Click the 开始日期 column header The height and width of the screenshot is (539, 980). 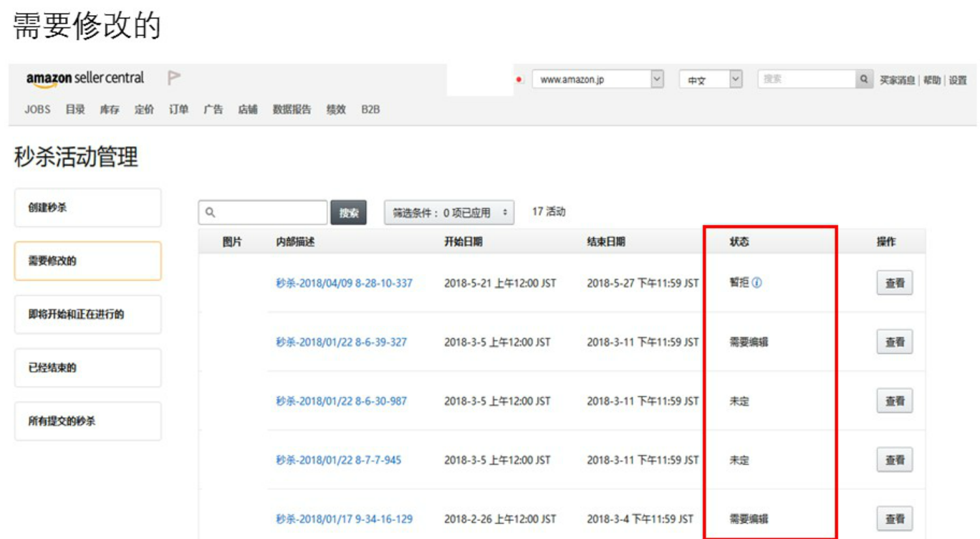463,242
